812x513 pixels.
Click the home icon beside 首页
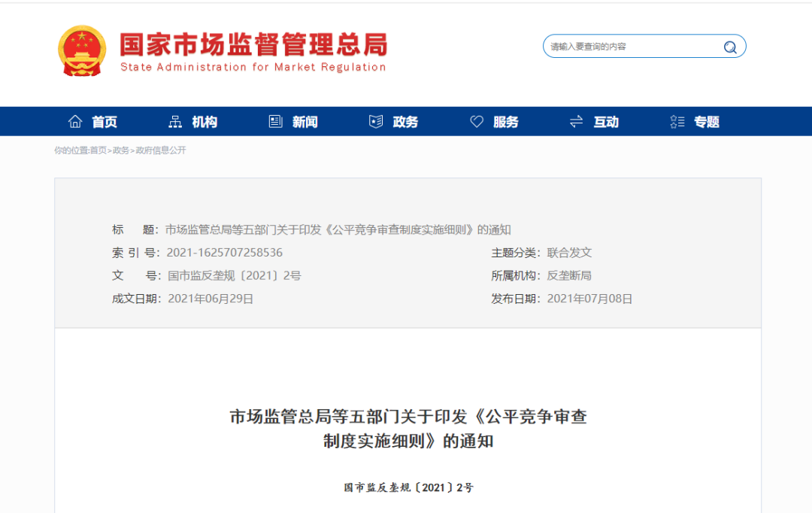[75, 121]
